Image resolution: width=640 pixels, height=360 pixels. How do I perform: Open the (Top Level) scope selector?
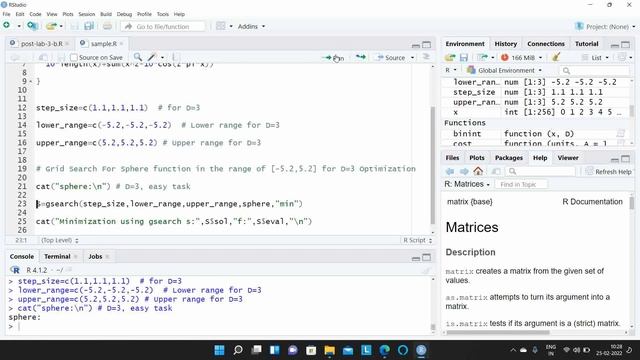coord(60,240)
